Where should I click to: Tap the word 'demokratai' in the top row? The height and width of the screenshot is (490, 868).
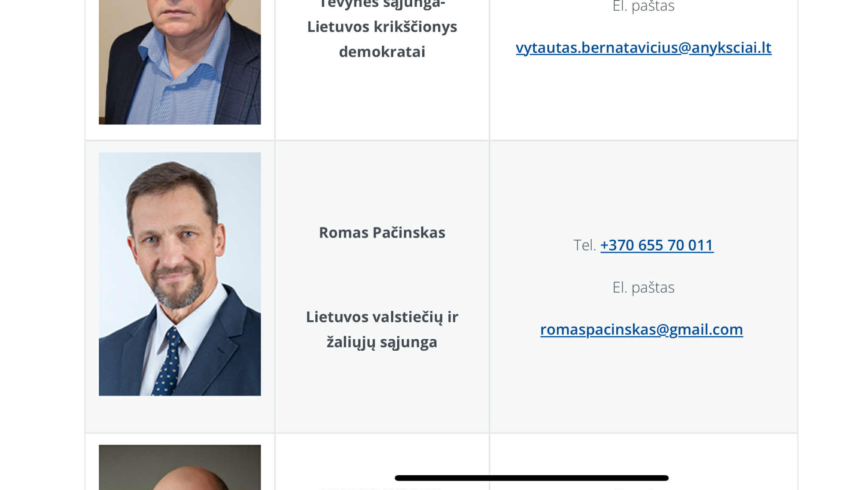[382, 52]
